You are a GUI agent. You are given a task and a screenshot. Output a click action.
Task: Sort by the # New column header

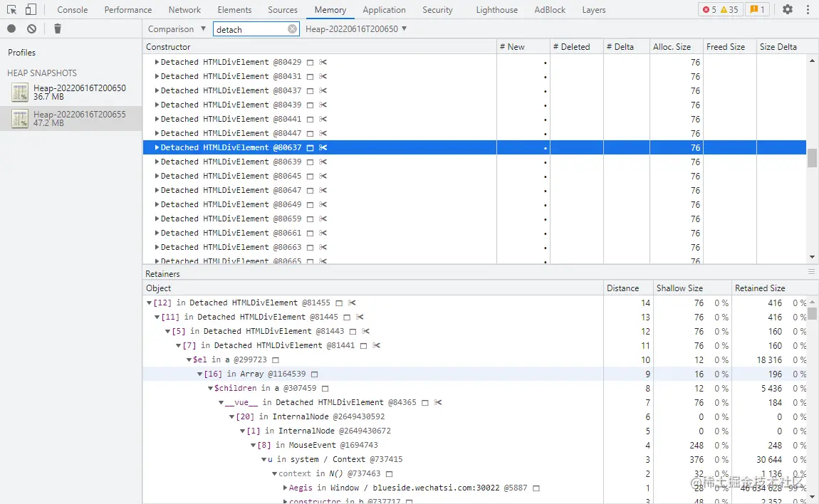point(523,47)
